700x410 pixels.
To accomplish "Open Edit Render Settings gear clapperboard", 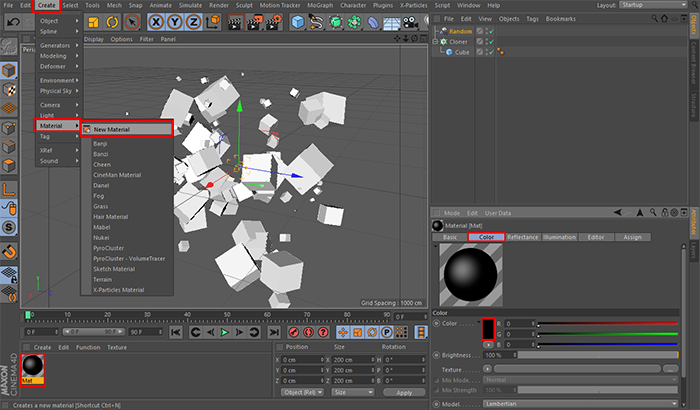I will tap(274, 22).
